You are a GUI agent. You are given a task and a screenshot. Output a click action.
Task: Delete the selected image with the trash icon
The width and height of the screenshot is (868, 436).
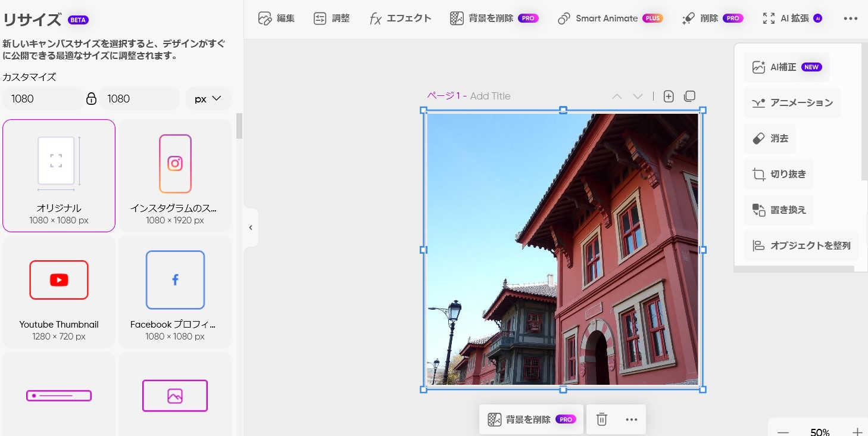click(x=602, y=420)
